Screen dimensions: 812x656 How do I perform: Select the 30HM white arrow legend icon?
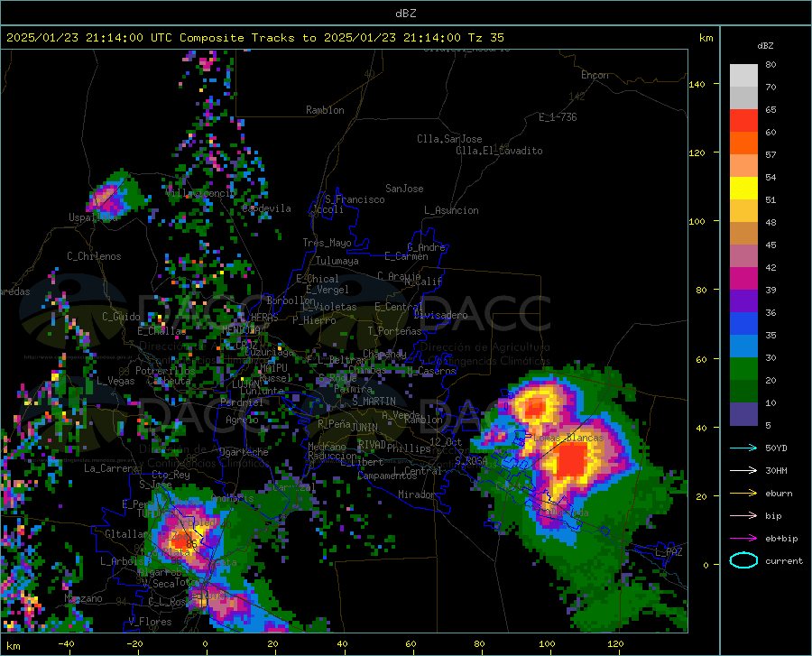coord(743,470)
